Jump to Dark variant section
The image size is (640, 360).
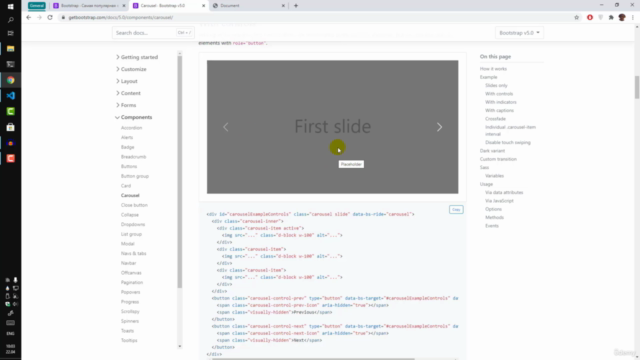point(492,151)
